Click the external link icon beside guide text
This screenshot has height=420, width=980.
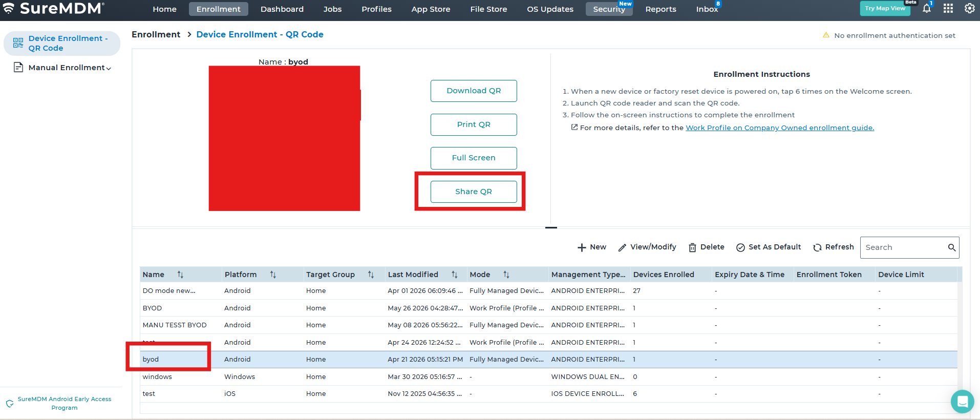574,127
